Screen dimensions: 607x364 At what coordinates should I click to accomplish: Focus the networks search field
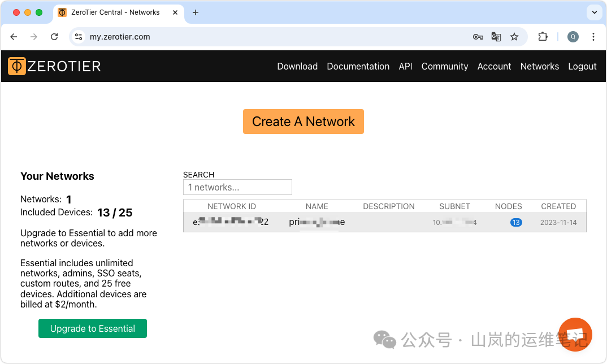237,187
